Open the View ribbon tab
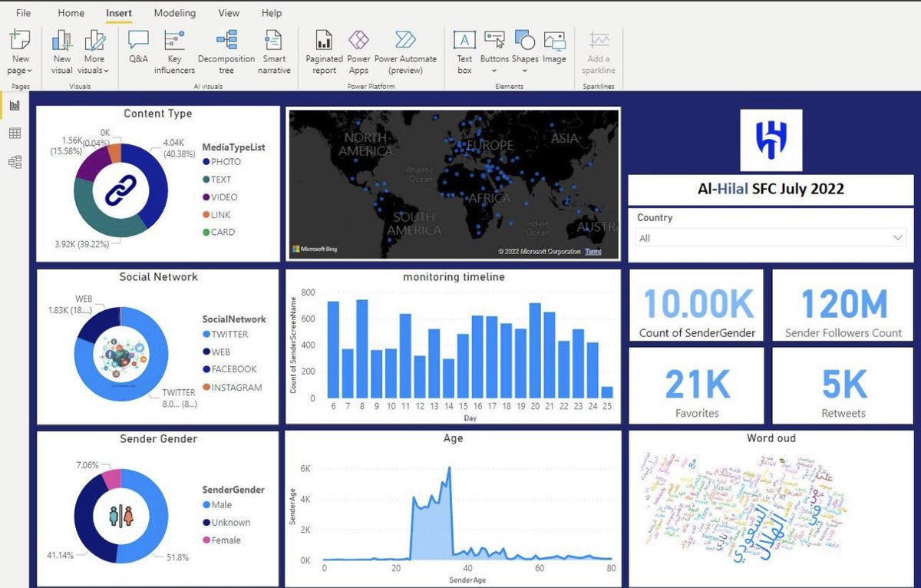 pos(229,13)
